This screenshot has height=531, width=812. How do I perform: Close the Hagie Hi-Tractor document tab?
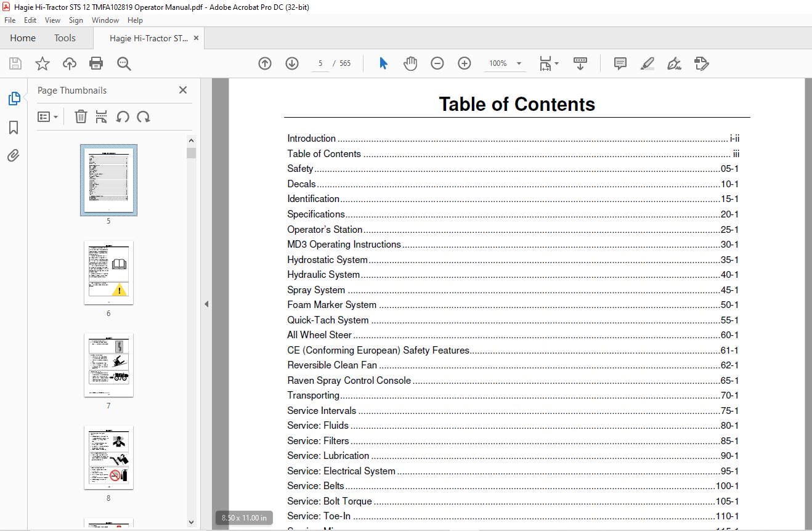pos(196,38)
